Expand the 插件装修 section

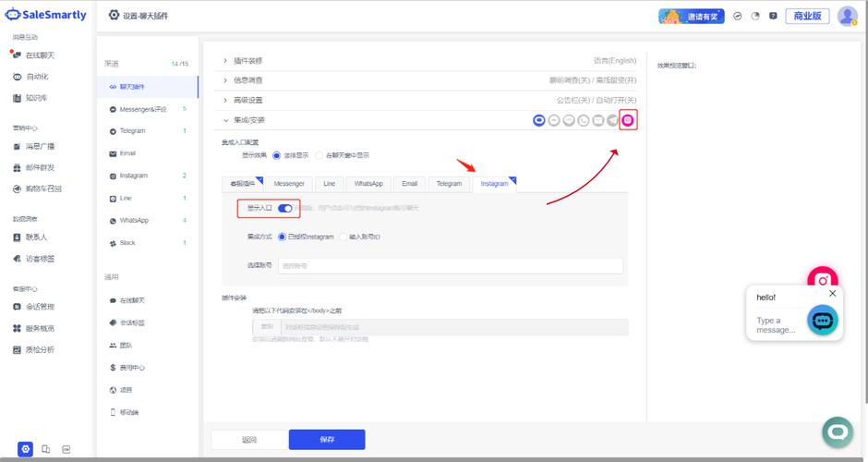tap(425, 61)
